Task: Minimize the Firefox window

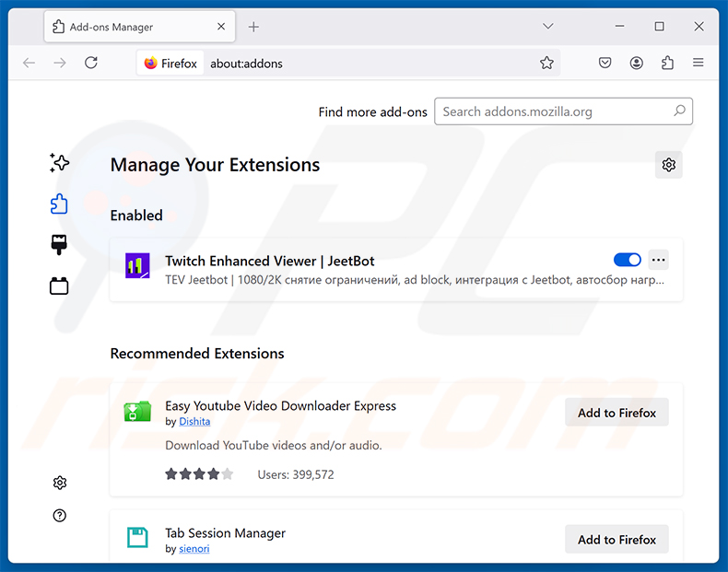Action: [x=619, y=27]
